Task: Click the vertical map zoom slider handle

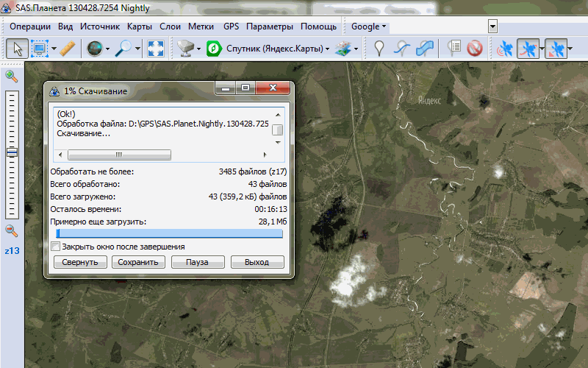Action: tap(12, 152)
